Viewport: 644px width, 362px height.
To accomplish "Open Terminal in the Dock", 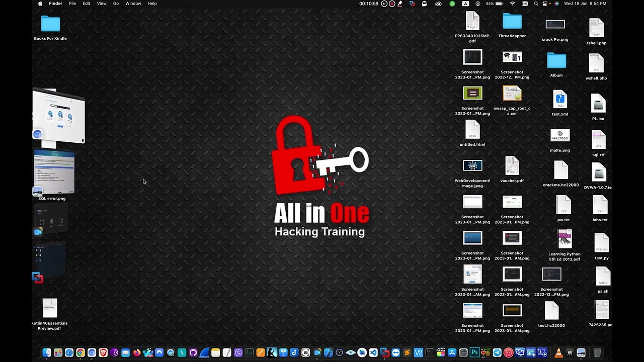I will click(x=430, y=353).
